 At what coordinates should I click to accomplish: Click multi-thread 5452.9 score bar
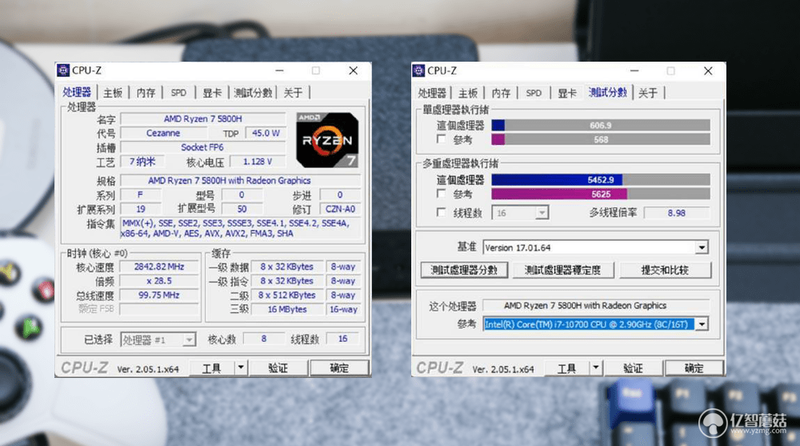coord(601,180)
